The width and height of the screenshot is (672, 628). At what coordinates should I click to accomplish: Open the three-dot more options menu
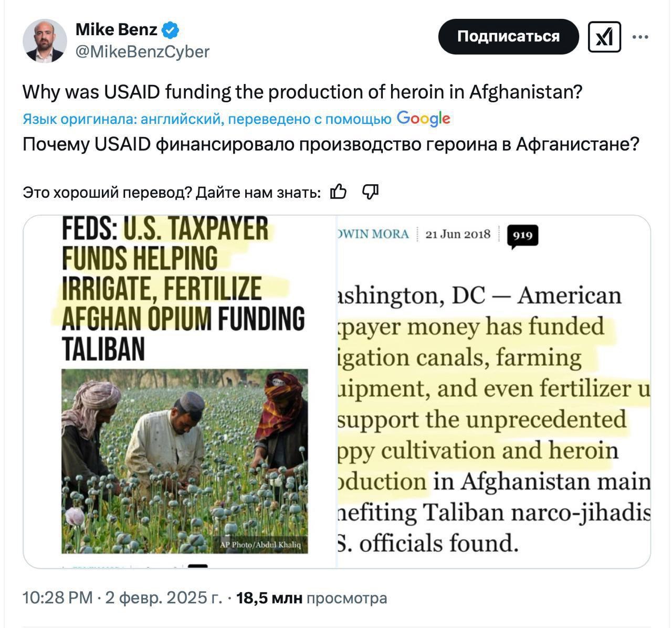click(x=640, y=37)
